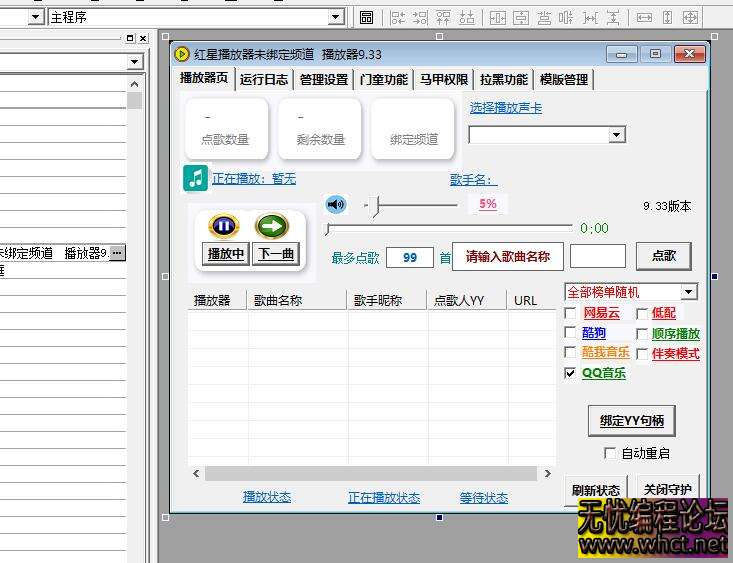Click the volume slider handle
Viewport: 733px width, 563px height.
point(376,205)
